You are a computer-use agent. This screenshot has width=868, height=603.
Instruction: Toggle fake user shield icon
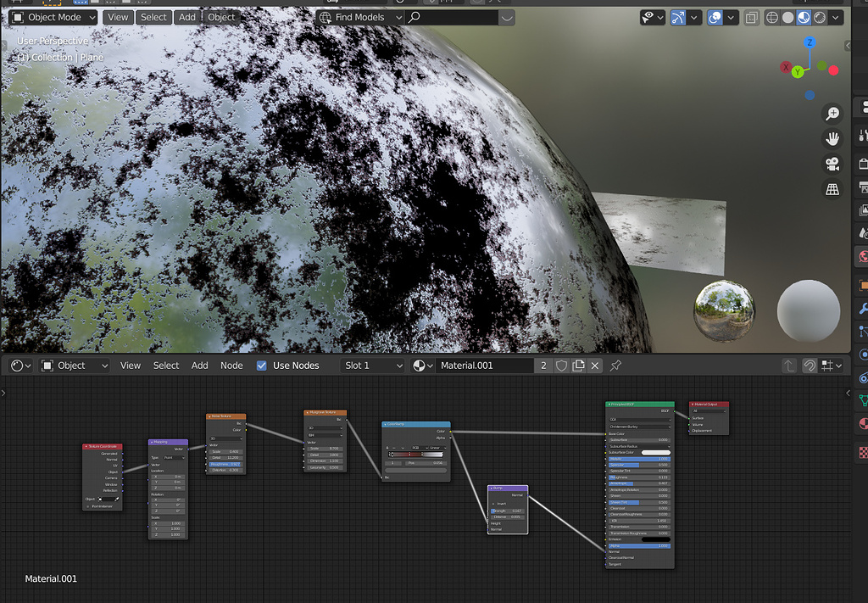click(561, 366)
